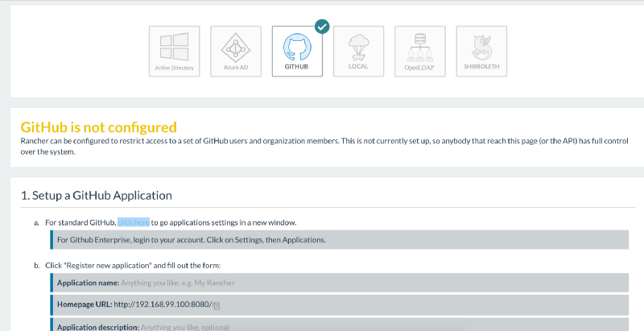Open the 'click here' GitHub settings link

133,222
